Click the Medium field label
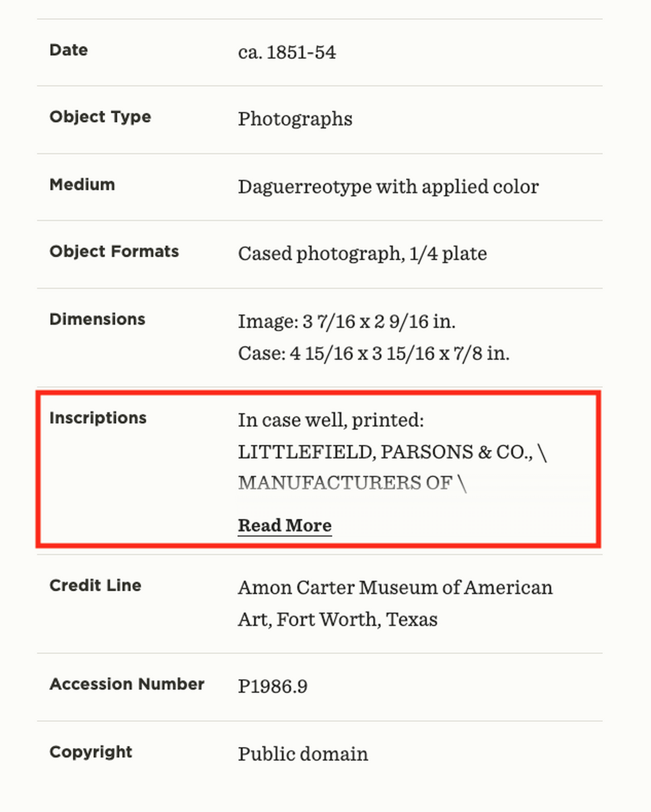The width and height of the screenshot is (651, 812). [x=82, y=184]
